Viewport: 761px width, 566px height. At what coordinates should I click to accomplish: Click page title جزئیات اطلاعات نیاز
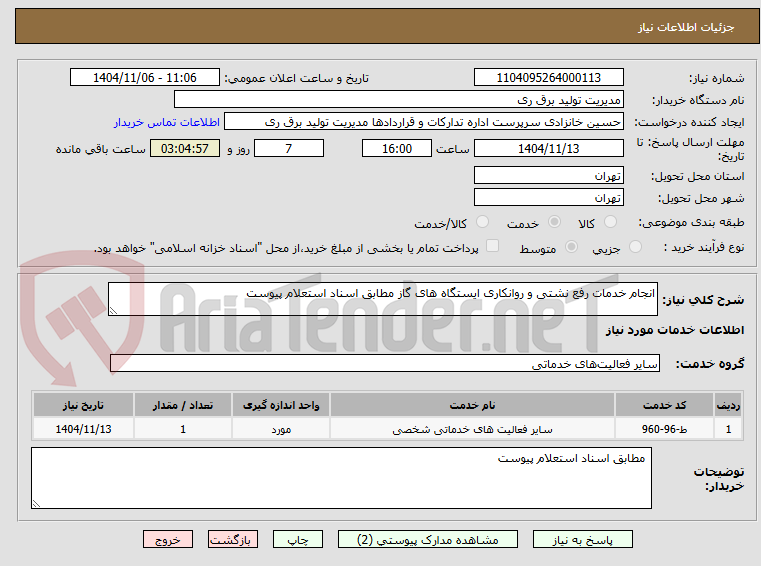(686, 27)
